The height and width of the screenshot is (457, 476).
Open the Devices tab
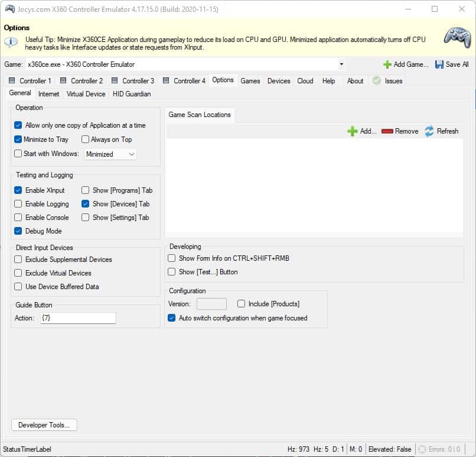tap(279, 81)
